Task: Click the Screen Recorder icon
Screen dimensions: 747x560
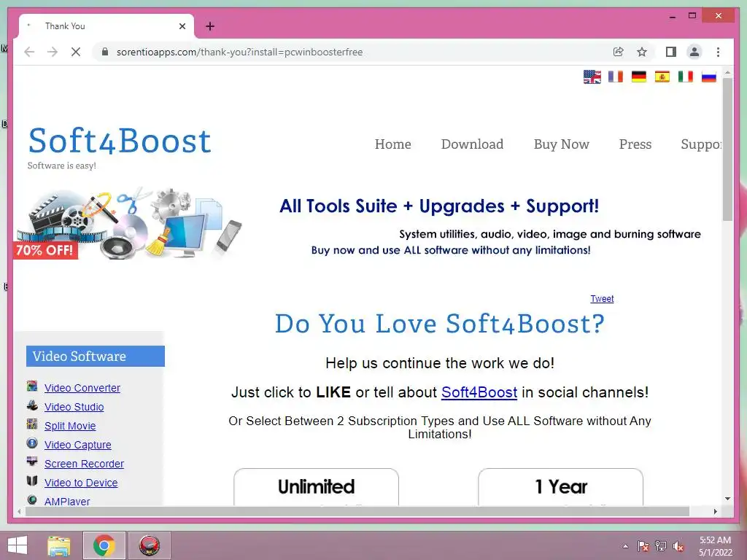Action: coord(32,462)
